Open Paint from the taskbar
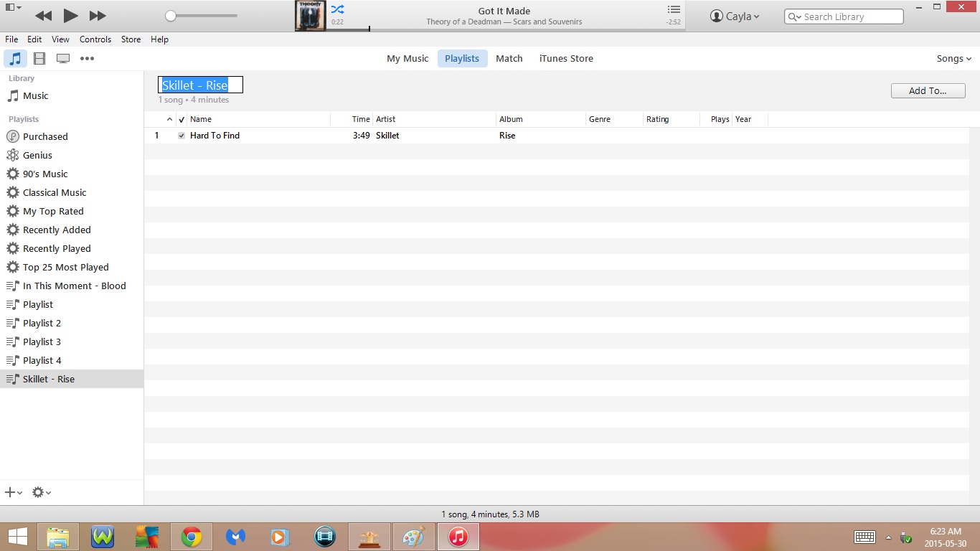The image size is (980, 551). tap(414, 537)
